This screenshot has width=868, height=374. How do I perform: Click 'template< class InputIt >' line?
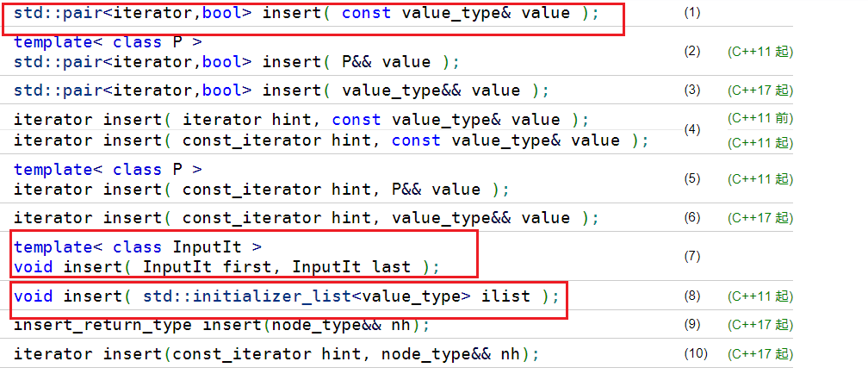click(x=138, y=246)
